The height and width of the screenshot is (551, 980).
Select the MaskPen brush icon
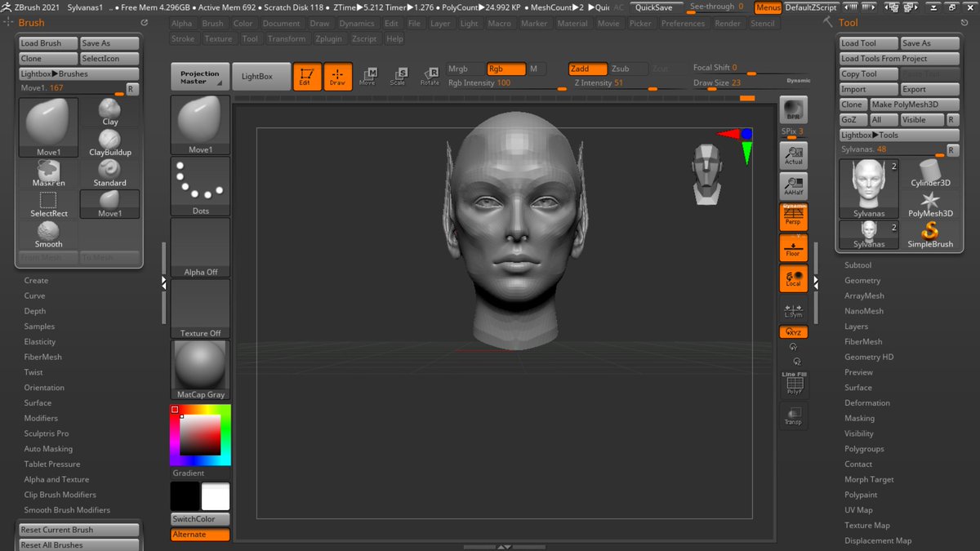point(48,173)
